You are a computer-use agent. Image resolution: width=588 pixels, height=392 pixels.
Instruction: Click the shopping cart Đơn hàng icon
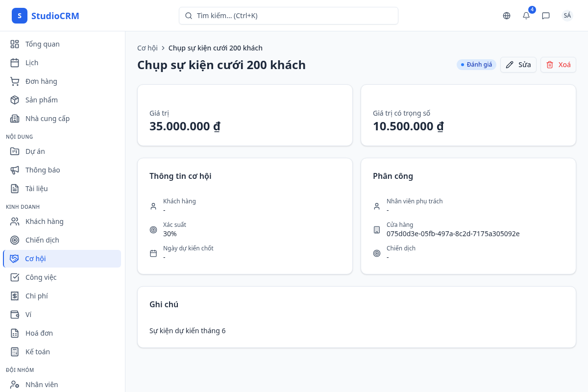coord(15,81)
